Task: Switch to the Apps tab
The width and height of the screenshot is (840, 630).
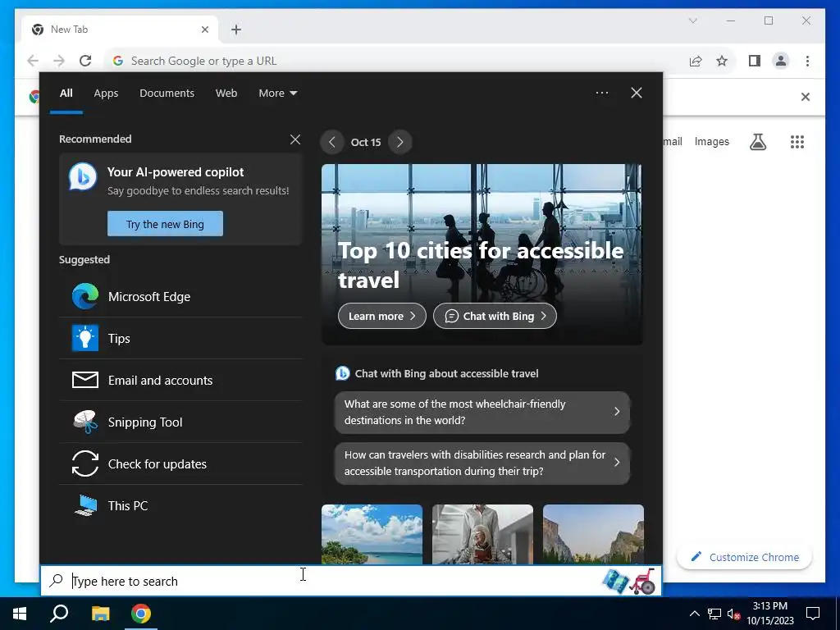Action: 106,93
